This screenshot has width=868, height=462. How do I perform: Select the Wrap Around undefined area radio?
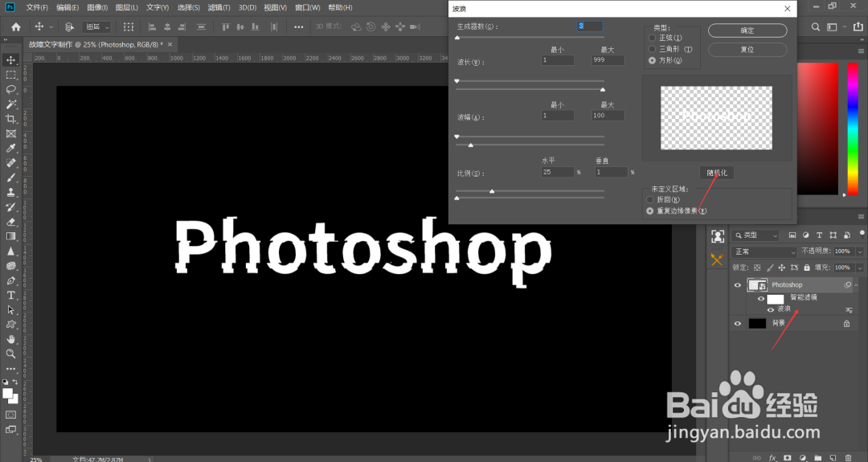[650, 199]
